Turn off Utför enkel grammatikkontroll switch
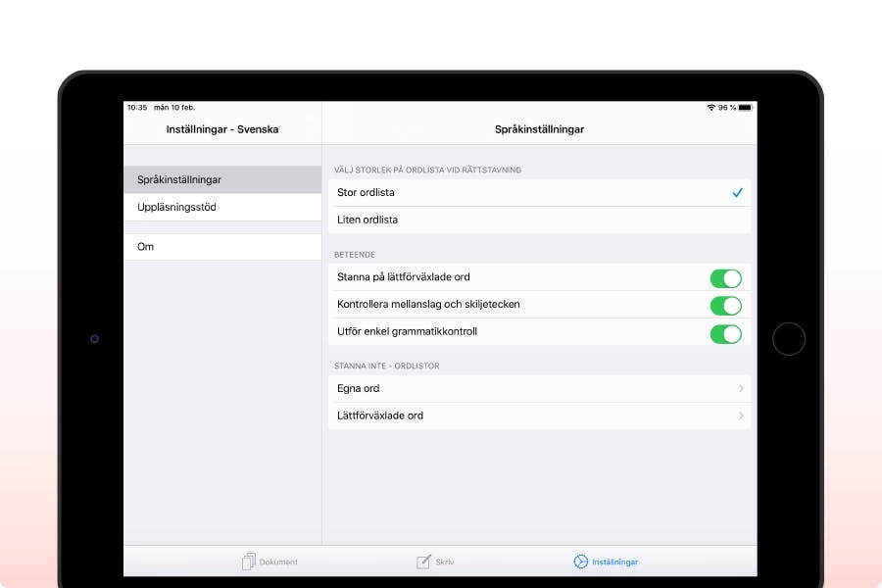 [725, 333]
